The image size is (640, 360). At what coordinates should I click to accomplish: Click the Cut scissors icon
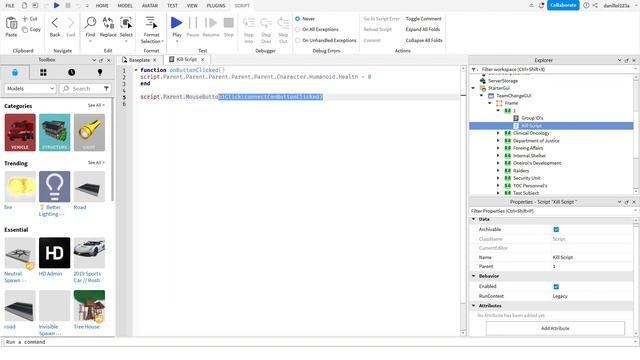point(25,19)
